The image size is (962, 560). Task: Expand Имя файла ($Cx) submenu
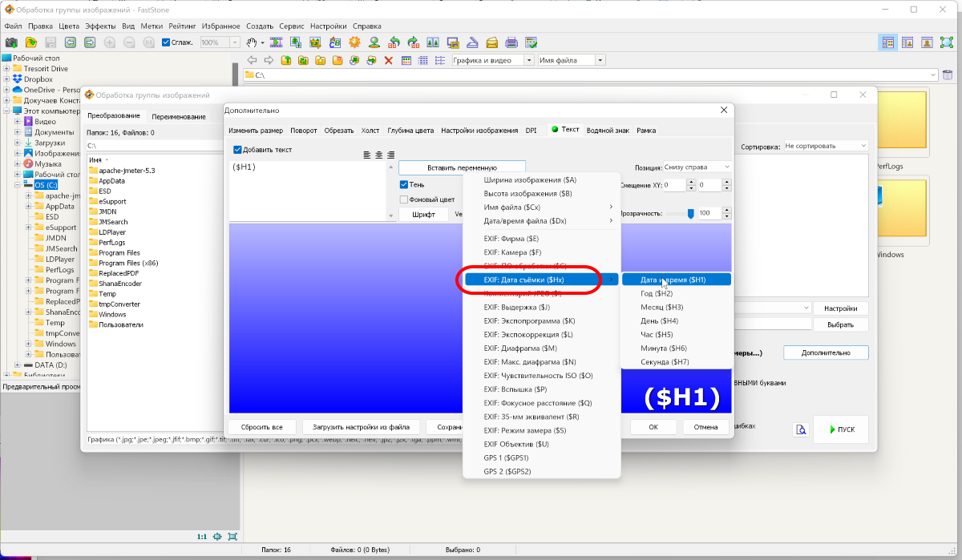click(x=542, y=207)
